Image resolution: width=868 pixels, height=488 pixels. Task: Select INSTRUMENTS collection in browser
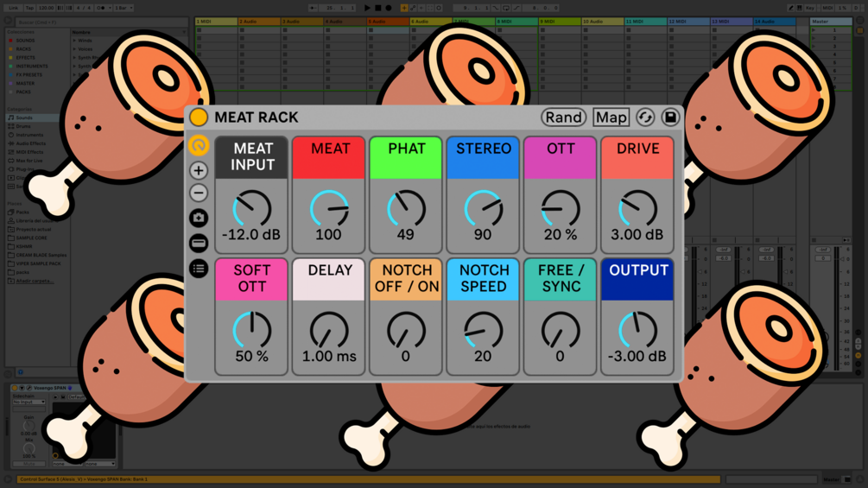(32, 67)
